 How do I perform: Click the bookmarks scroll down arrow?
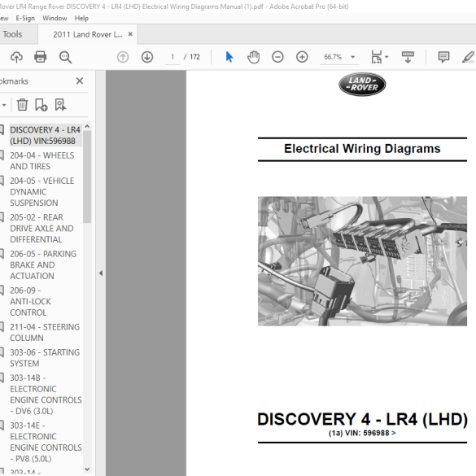pos(87,469)
